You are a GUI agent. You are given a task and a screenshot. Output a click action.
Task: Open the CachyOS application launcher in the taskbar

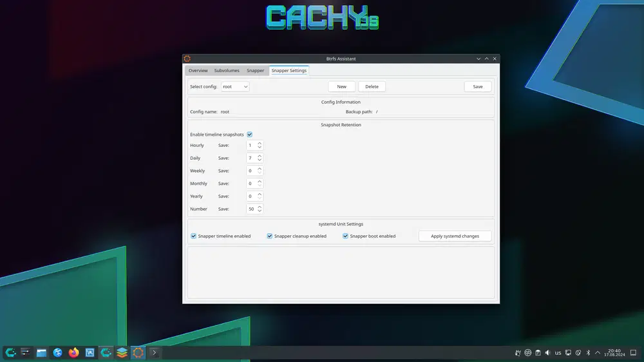tap(10, 352)
